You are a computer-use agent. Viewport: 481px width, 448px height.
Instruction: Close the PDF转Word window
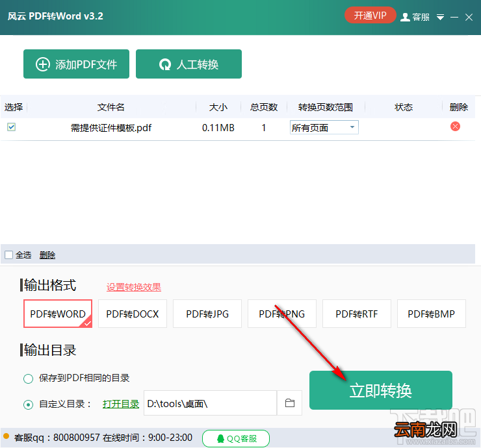tap(469, 17)
